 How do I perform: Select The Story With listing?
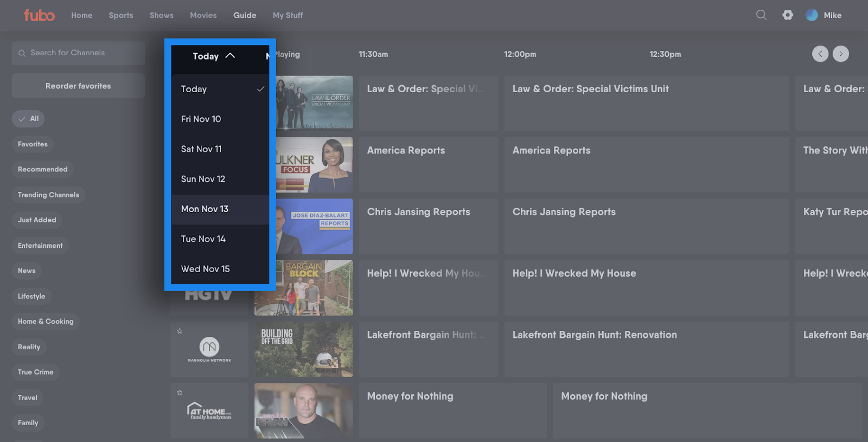832,165
